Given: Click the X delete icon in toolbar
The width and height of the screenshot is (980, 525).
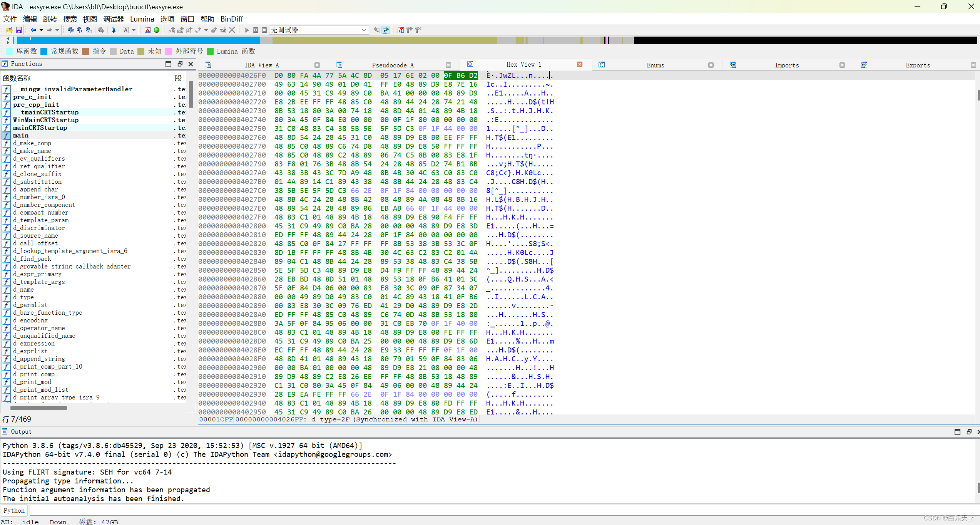Looking at the screenshot, I should pos(232,30).
